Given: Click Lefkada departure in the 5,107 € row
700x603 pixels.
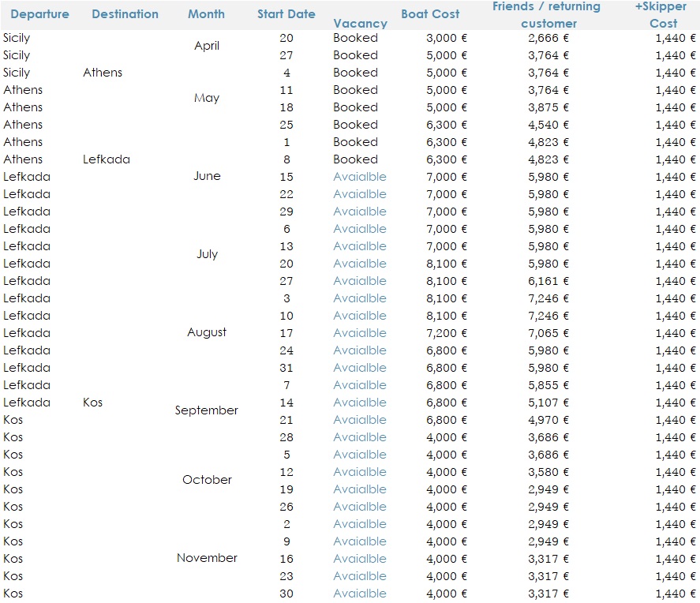Looking at the screenshot, I should click(x=27, y=403).
